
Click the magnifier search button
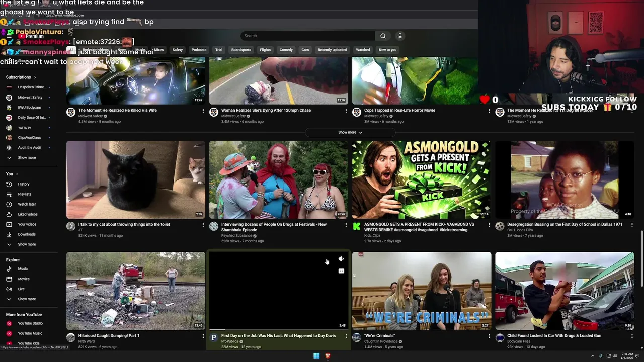pyautogui.click(x=383, y=36)
